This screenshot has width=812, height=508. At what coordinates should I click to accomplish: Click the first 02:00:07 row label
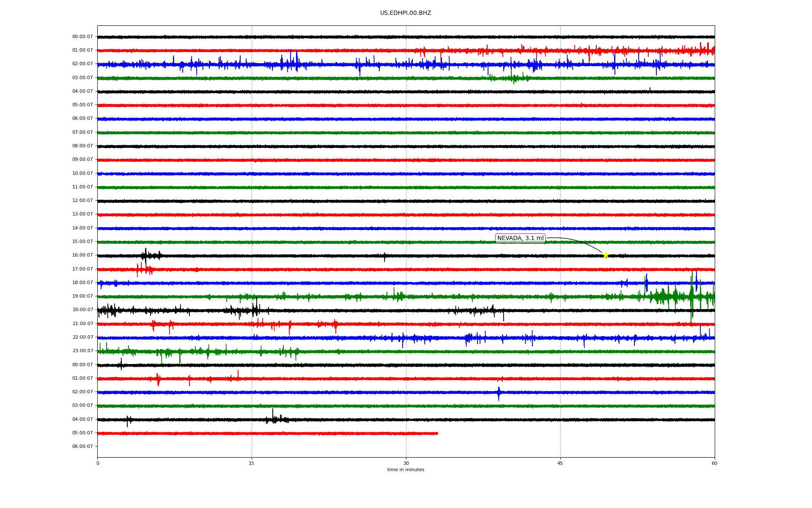82,64
